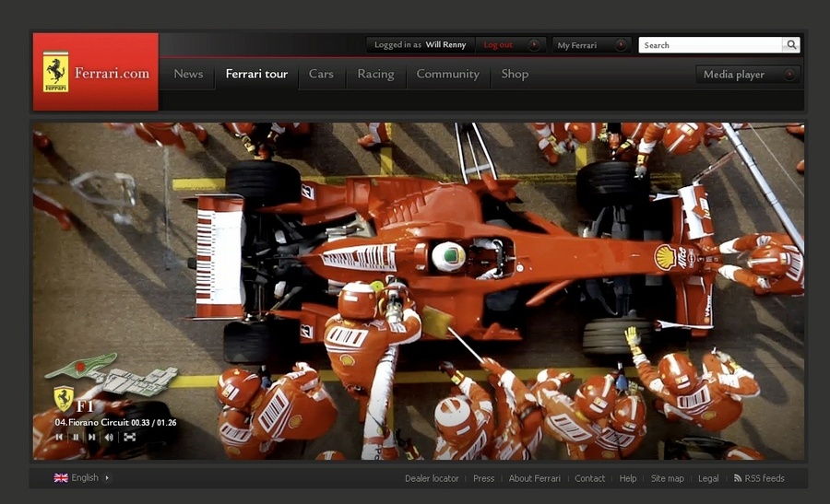This screenshot has width=830, height=504.
Task: Open the News menu
Action: pos(188,74)
